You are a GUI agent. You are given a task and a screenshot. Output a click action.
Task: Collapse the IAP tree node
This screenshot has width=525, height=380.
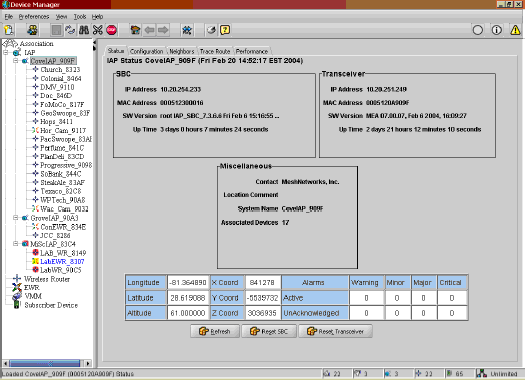(6, 53)
